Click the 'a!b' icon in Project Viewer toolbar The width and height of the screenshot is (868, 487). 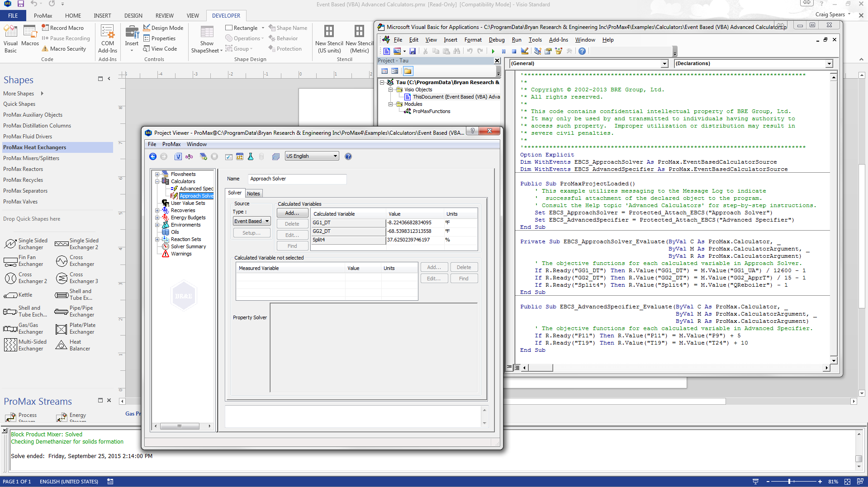pos(189,156)
